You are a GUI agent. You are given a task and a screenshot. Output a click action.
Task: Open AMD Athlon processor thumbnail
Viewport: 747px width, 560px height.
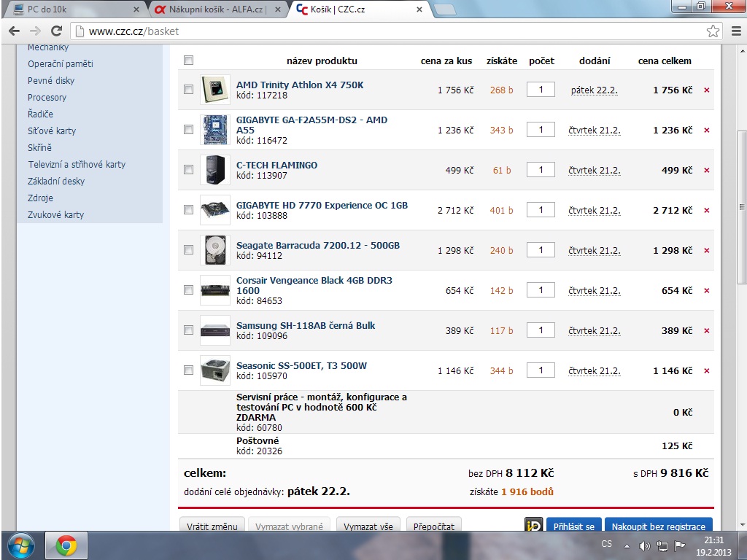tap(215, 90)
